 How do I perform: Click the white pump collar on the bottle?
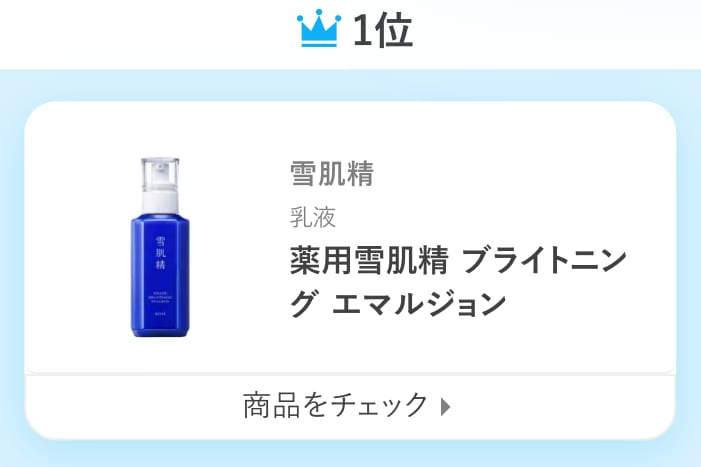click(160, 203)
